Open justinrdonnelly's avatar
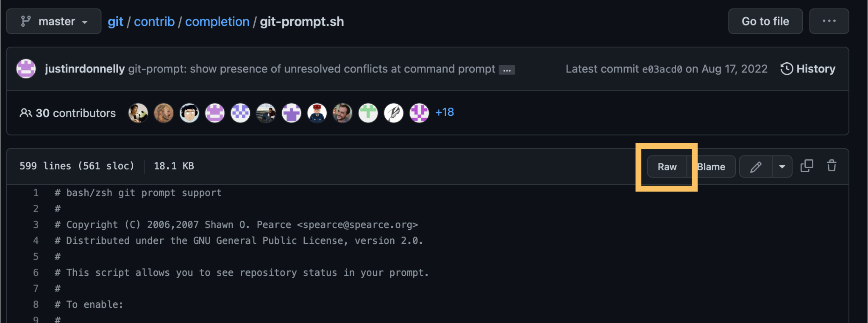This screenshot has width=868, height=323. tap(26, 68)
